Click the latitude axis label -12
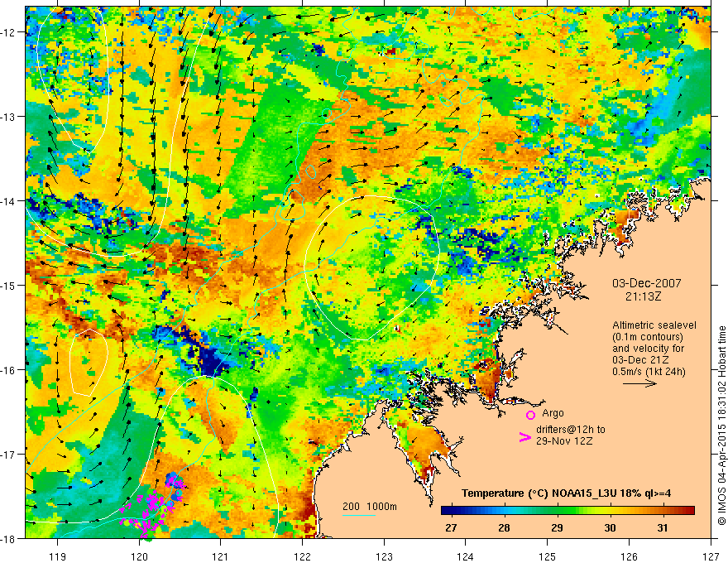 pyautogui.click(x=9, y=32)
